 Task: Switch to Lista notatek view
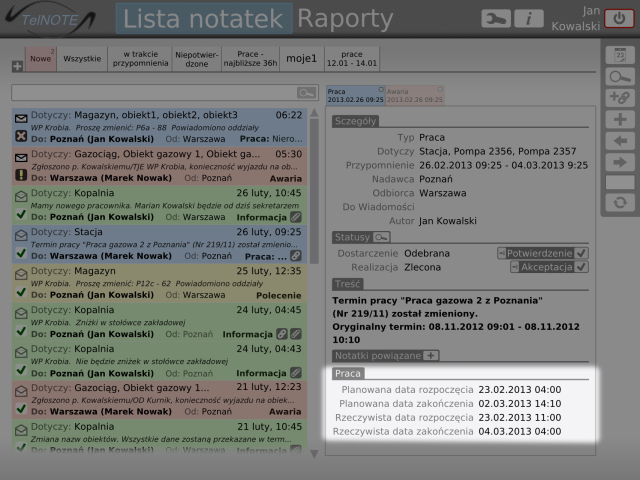204,19
